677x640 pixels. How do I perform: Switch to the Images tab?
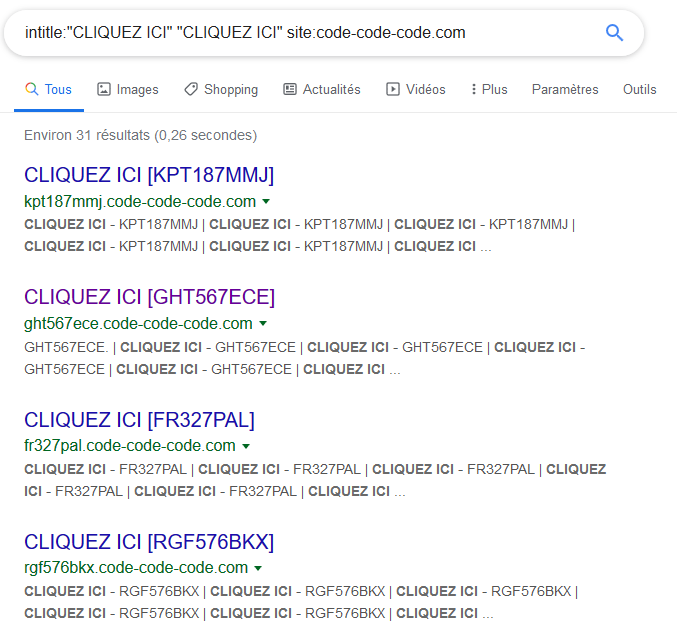pos(128,89)
